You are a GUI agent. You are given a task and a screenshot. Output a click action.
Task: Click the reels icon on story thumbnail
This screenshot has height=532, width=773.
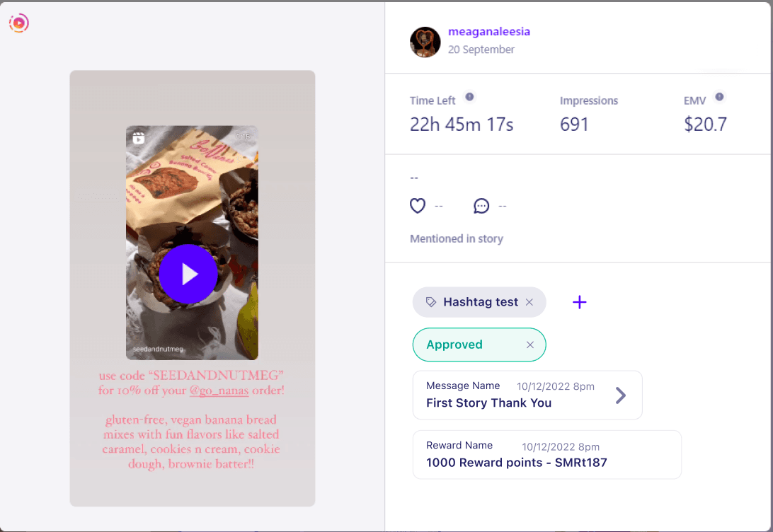(139, 138)
